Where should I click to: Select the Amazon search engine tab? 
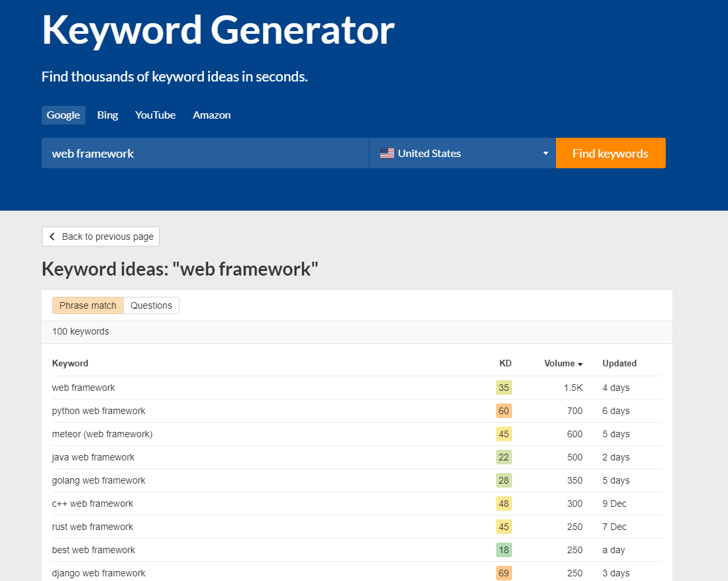[211, 115]
